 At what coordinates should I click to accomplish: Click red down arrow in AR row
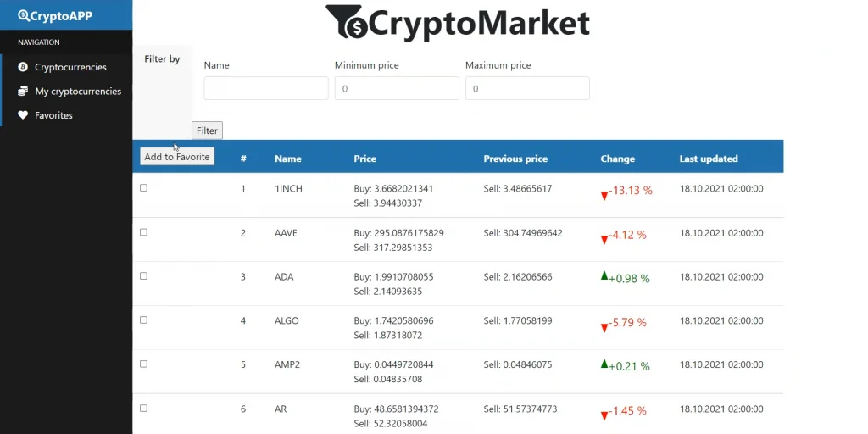point(604,415)
